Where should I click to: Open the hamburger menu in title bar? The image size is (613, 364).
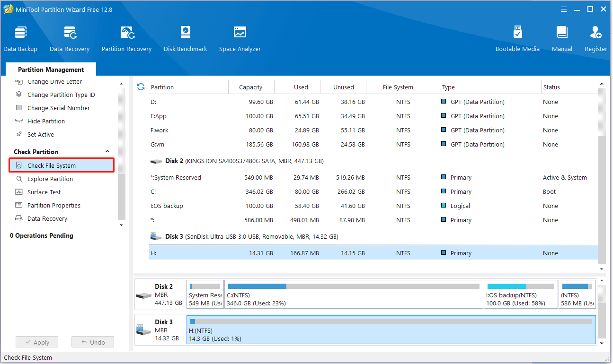[563, 9]
